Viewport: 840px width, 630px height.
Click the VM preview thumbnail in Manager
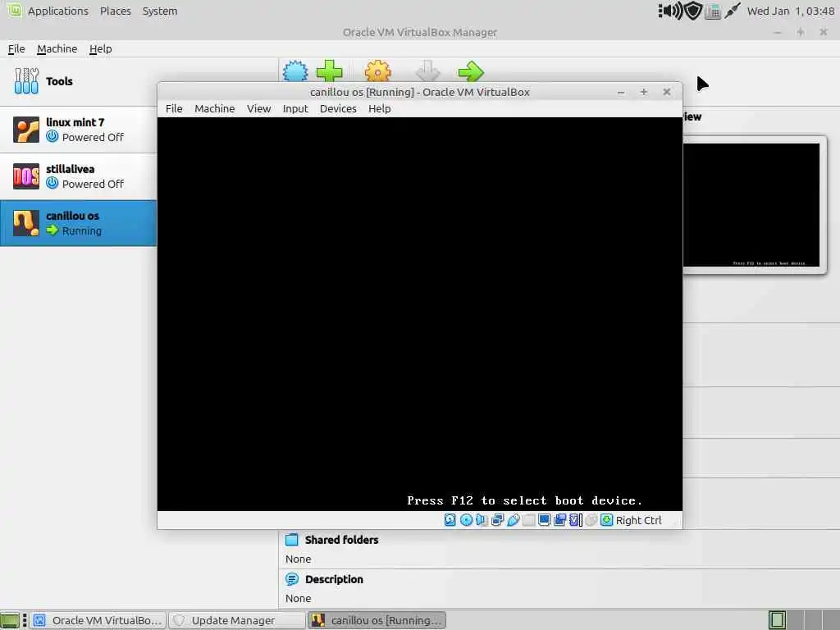point(751,204)
